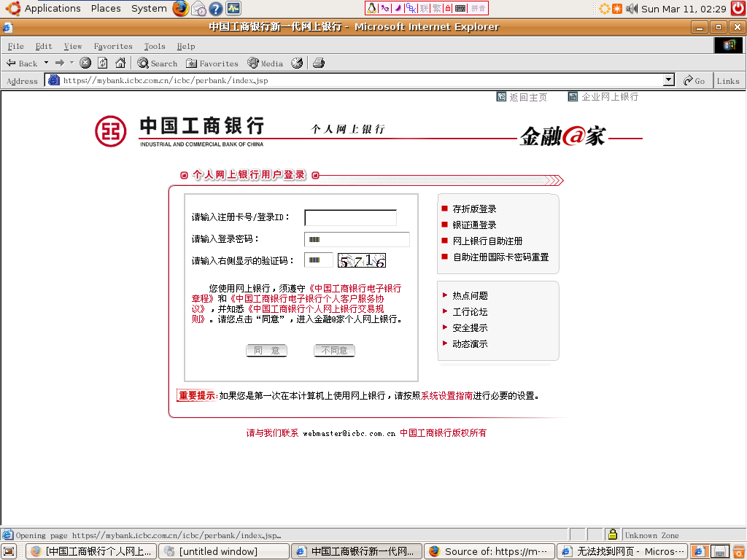
Task: Click the keyboard icon in input method bar
Action: [460, 8]
